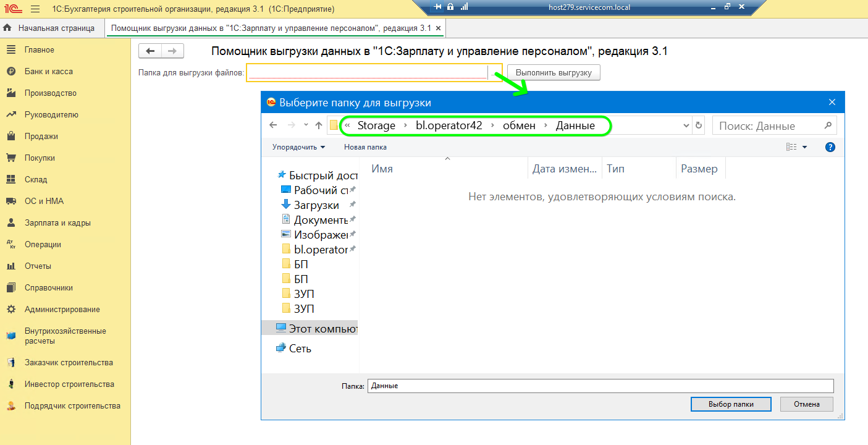Viewport: 868px width, 445px height.
Task: Go to the Склад section
Action: (x=36, y=180)
